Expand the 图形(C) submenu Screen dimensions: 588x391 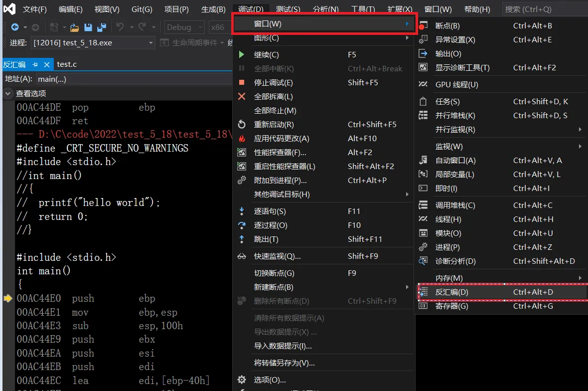[x=323, y=38]
